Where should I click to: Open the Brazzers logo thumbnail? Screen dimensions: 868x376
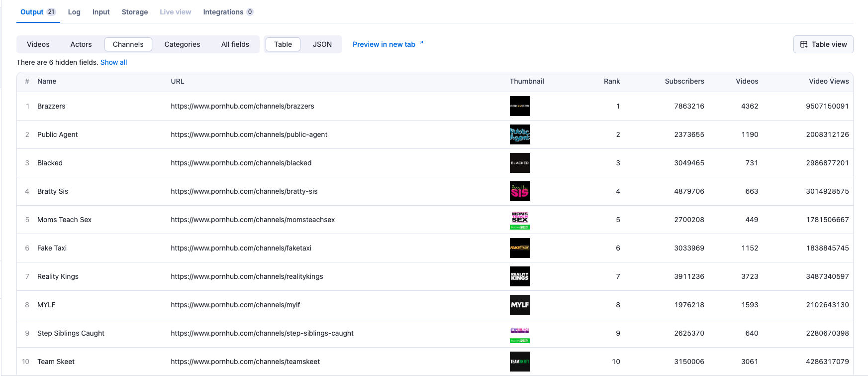(x=520, y=106)
